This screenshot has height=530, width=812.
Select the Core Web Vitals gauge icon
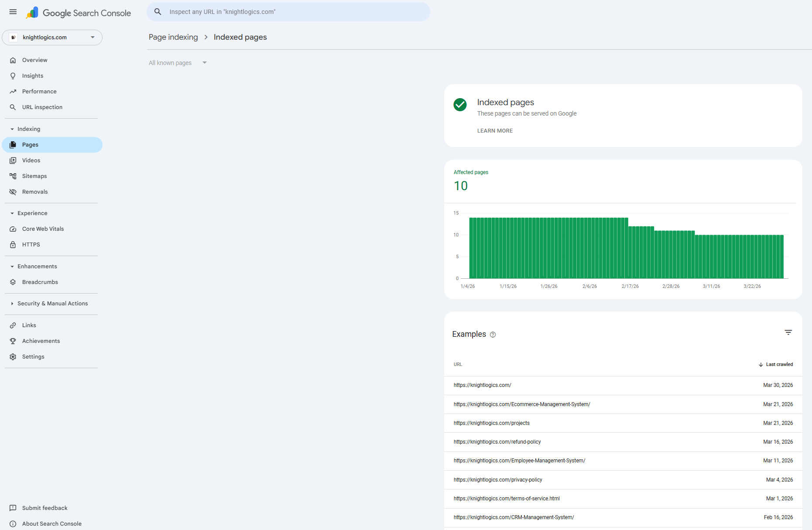(x=13, y=229)
